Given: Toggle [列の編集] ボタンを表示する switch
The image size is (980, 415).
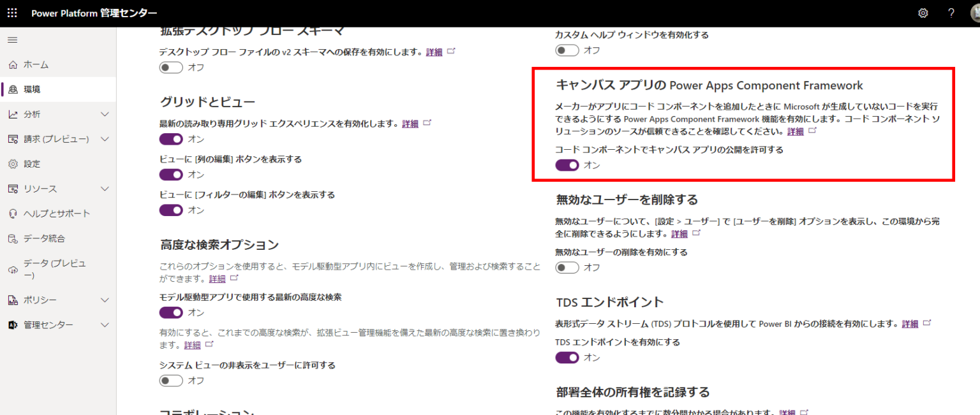Looking at the screenshot, I should click(x=171, y=175).
